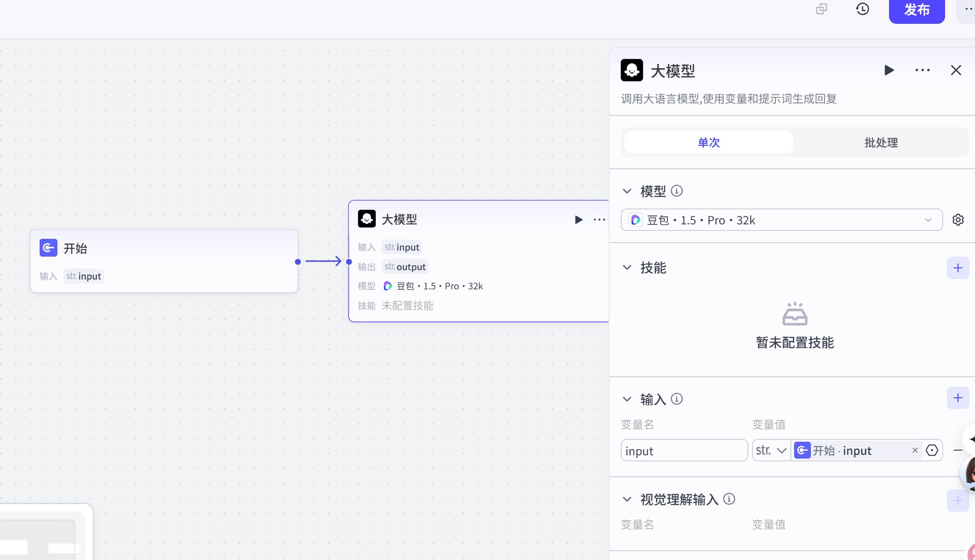Screen dimensions: 975x560
Task: Open model settings gear beside the model selector
Action: click(x=958, y=220)
